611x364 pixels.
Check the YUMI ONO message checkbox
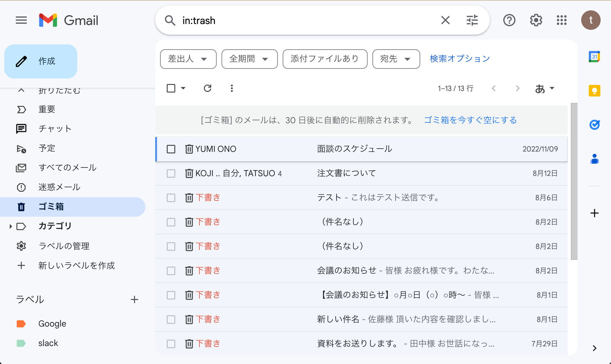[x=171, y=149]
